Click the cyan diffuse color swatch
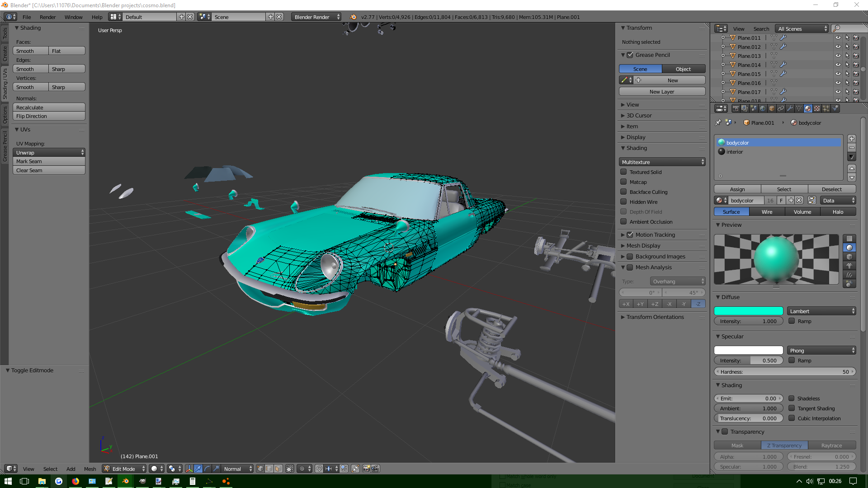 pos(748,311)
